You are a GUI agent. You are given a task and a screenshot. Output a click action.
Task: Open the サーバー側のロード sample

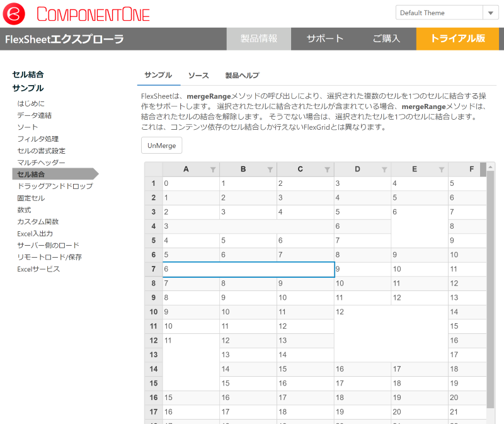[49, 245]
